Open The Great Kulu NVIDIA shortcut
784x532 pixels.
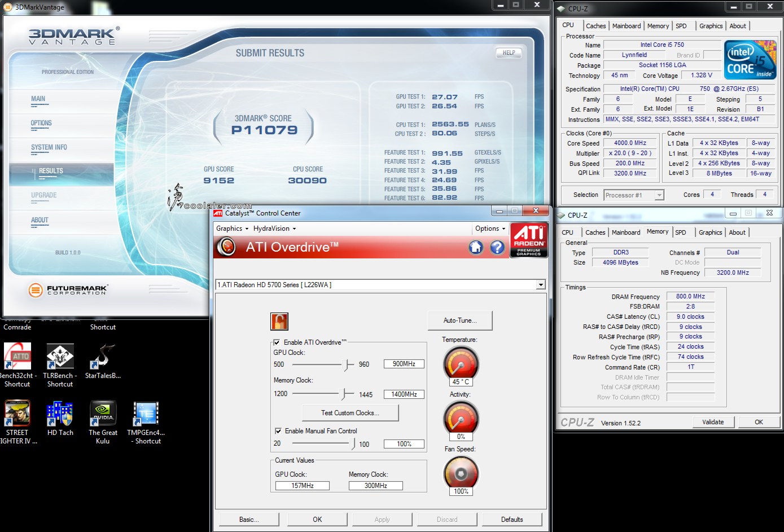click(103, 414)
